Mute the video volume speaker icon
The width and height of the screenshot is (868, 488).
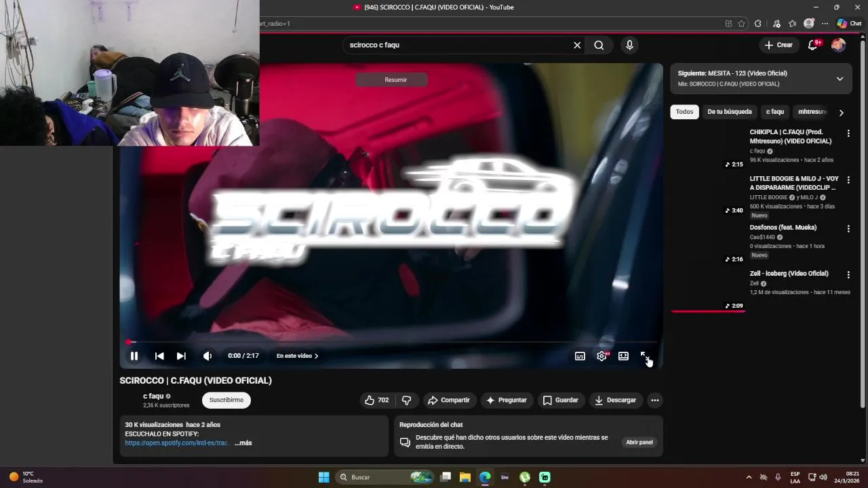pyautogui.click(x=208, y=356)
